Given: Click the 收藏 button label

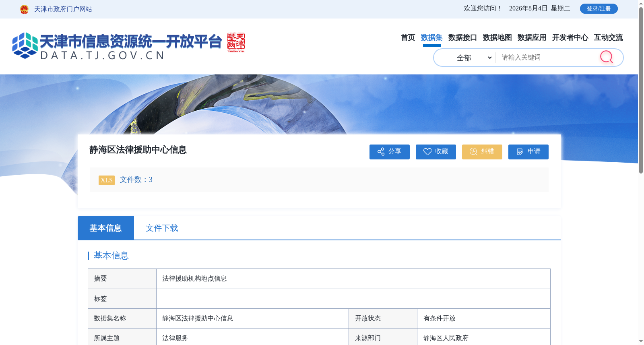Looking at the screenshot, I should [442, 151].
